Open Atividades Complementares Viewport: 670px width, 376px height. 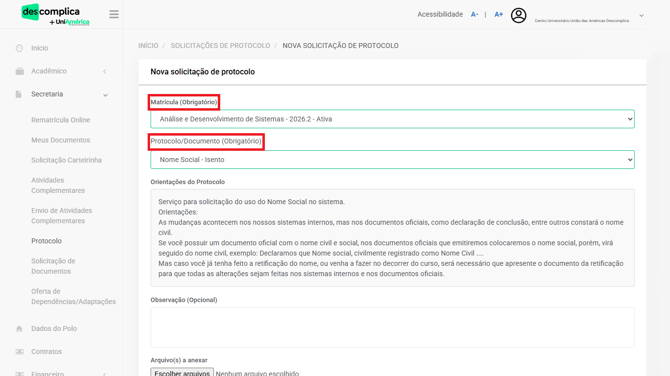(58, 185)
